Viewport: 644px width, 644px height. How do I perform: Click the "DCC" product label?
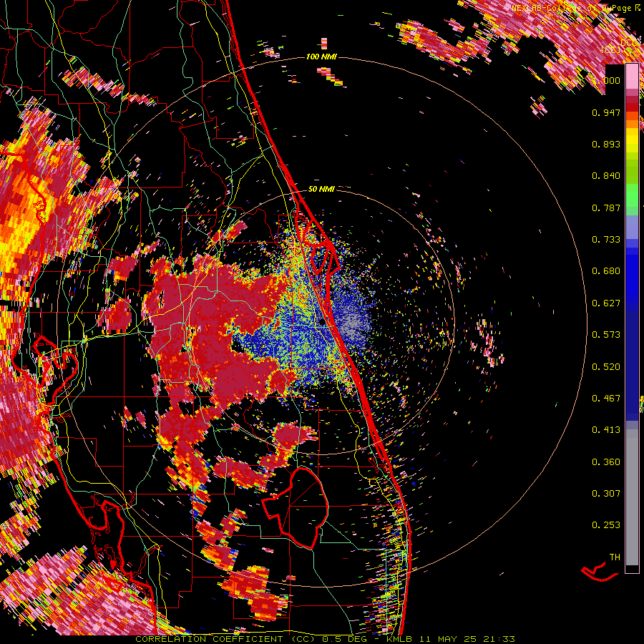tap(628, 43)
